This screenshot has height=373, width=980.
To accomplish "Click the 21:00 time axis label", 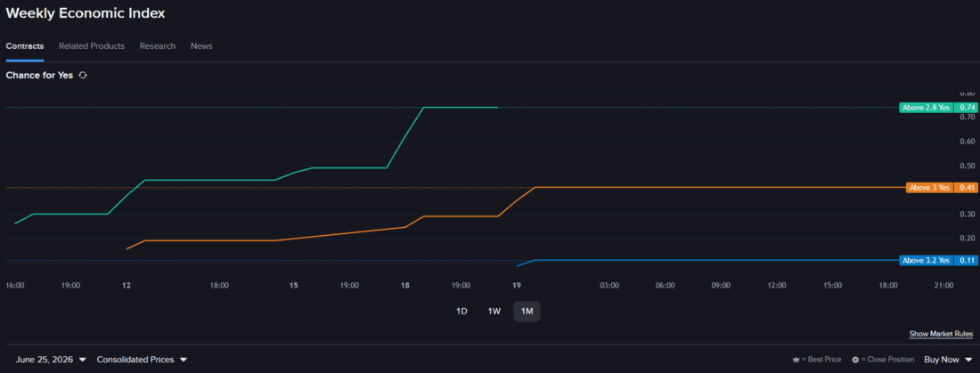I will click(x=943, y=286).
